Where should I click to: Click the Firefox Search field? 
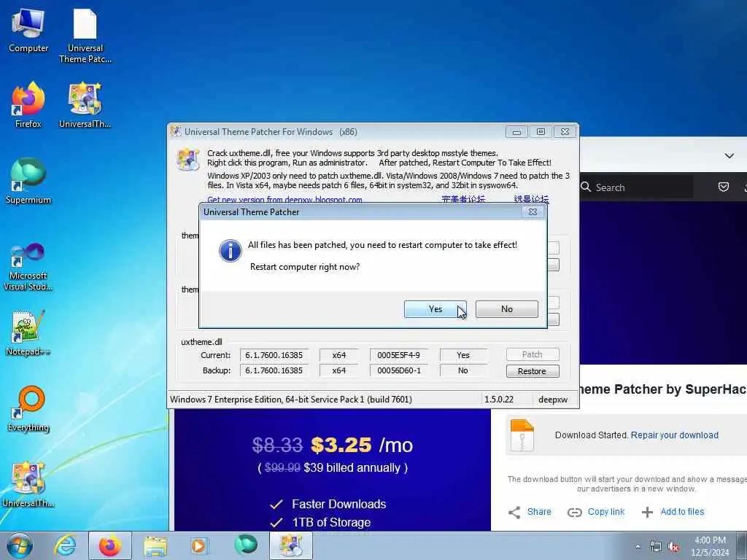click(x=635, y=187)
